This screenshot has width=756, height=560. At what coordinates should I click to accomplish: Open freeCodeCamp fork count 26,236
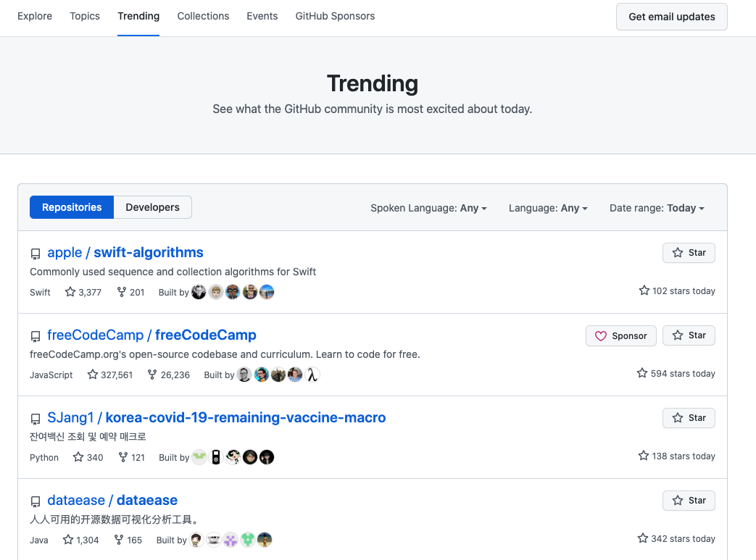click(x=168, y=375)
